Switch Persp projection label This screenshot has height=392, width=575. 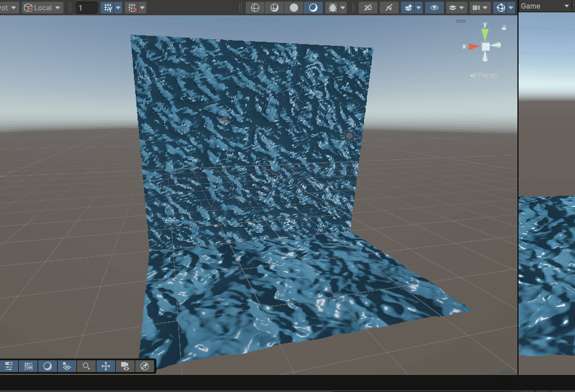[x=484, y=76]
